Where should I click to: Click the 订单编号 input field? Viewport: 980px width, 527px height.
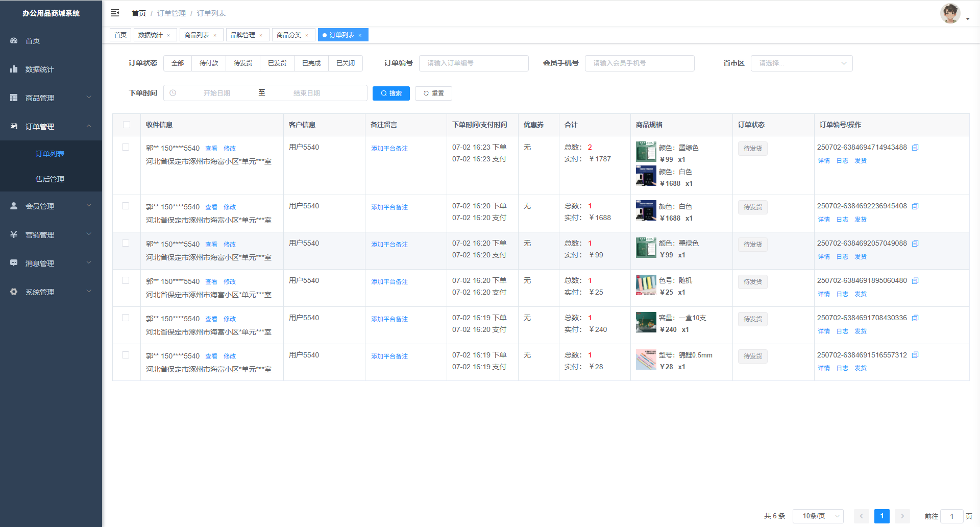(x=474, y=63)
